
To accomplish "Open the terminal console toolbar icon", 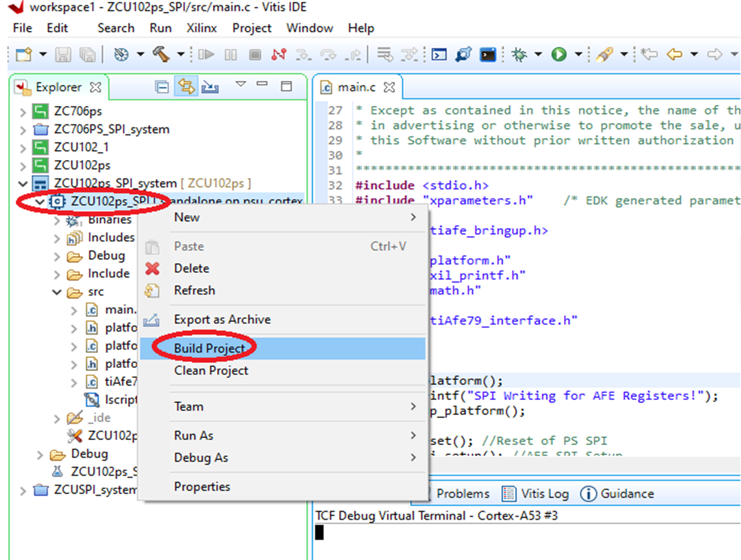I will pos(487,55).
